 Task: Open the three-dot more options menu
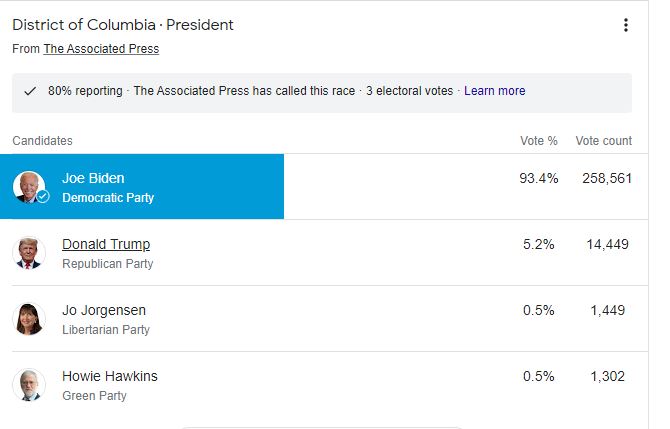(x=626, y=25)
